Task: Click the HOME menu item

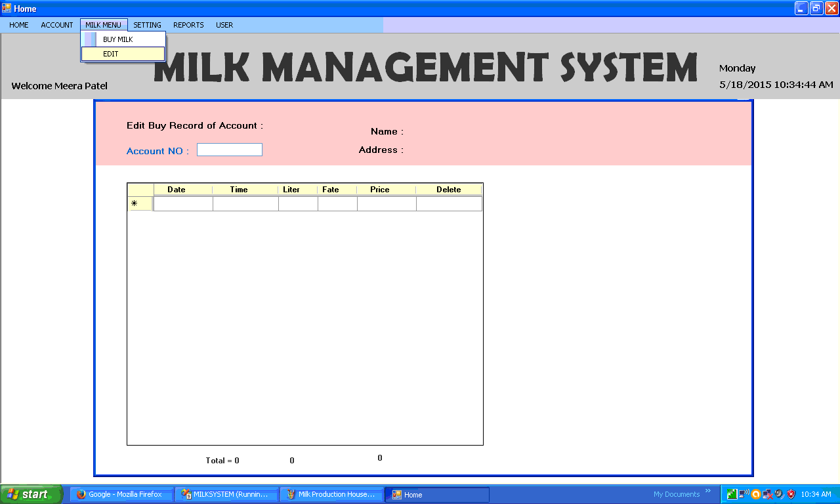Action: (19, 25)
